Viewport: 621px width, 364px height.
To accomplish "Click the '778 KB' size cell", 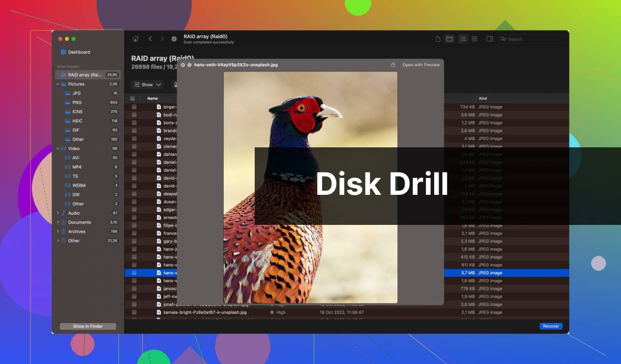I will coord(468,288).
